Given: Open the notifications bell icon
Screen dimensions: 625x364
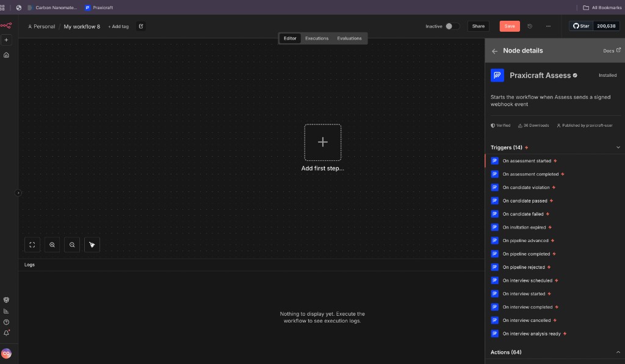Looking at the screenshot, I should [x=6, y=333].
